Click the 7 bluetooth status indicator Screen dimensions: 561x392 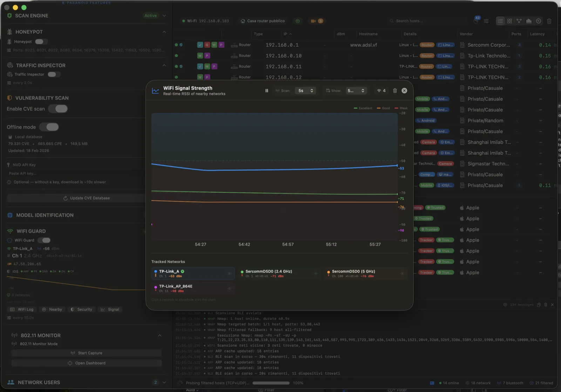pyautogui.click(x=510, y=383)
